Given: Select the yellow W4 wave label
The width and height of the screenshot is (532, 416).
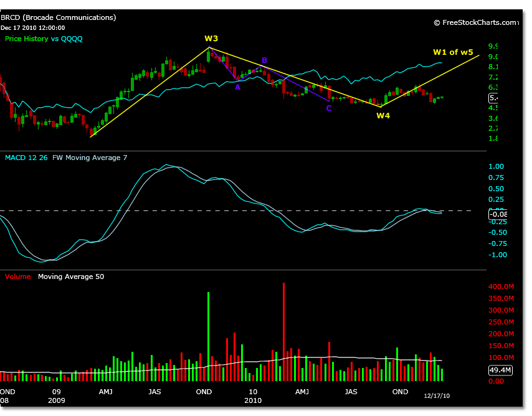Looking at the screenshot, I should click(382, 116).
